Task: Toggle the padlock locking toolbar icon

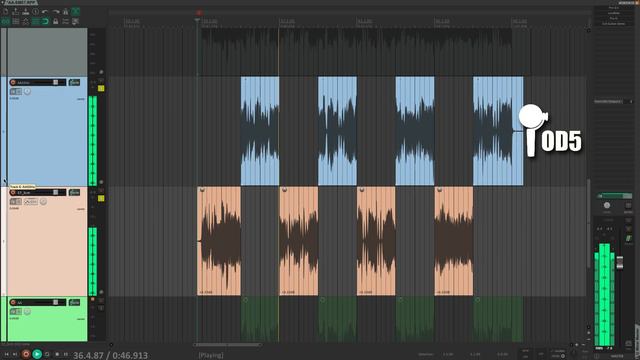Action: pyautogui.click(x=56, y=21)
